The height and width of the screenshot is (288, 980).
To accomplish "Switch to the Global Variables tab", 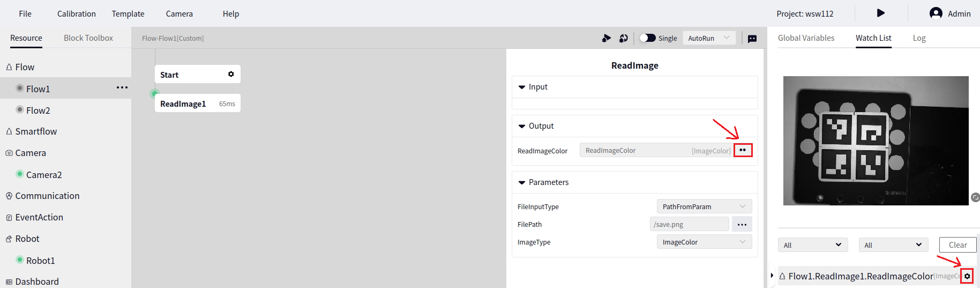I will point(806,38).
